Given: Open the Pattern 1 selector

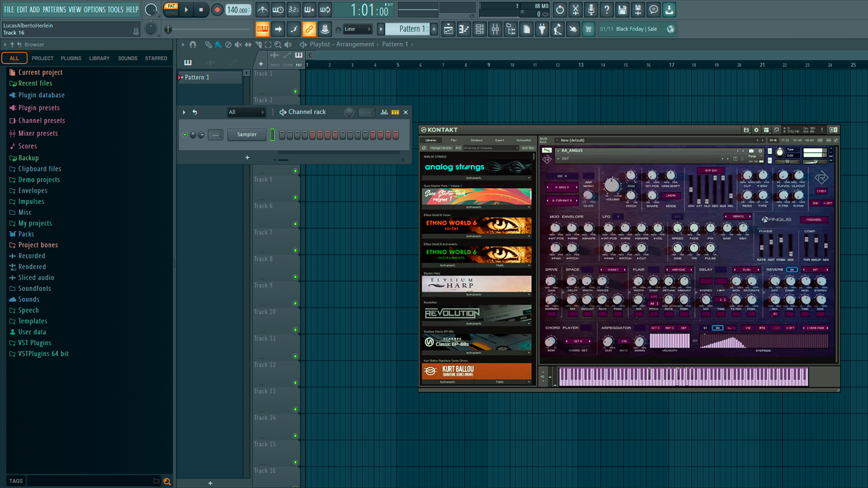Looking at the screenshot, I should coord(409,29).
